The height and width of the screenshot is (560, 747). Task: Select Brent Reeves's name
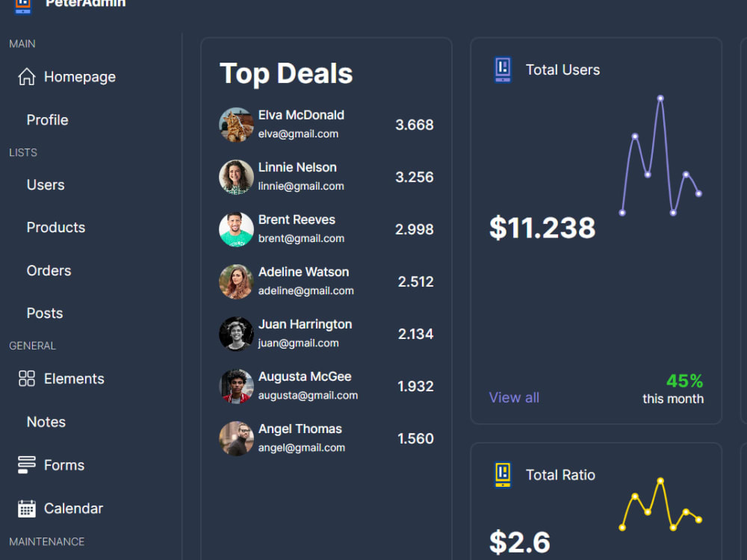tap(297, 220)
